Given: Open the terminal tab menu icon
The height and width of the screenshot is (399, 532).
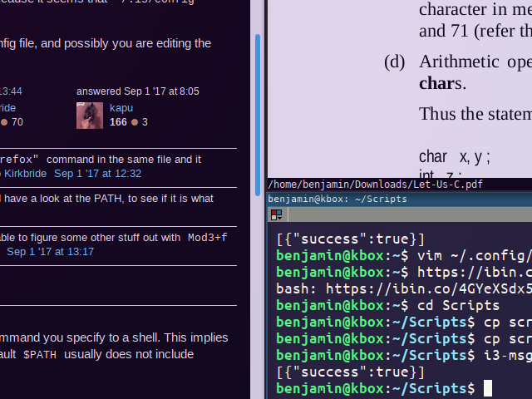Looking at the screenshot, I should tap(277, 214).
